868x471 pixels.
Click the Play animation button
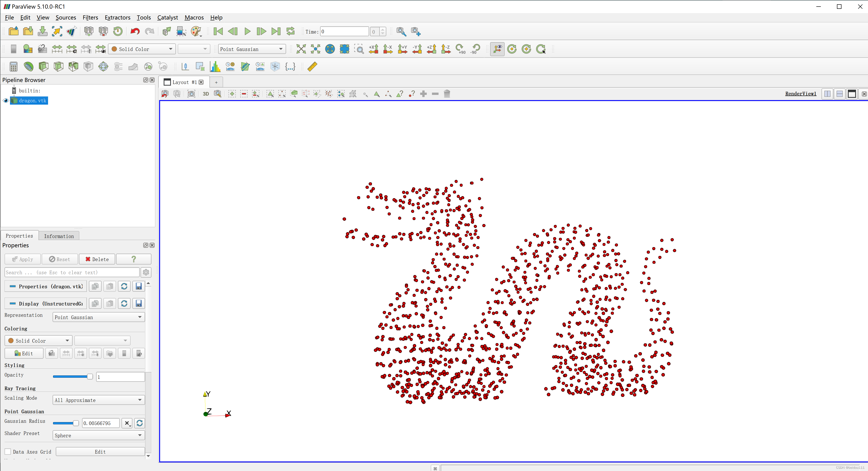point(247,32)
